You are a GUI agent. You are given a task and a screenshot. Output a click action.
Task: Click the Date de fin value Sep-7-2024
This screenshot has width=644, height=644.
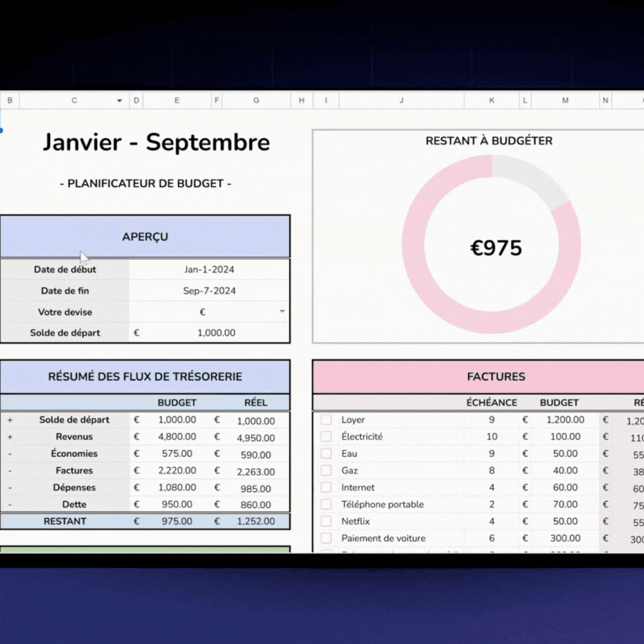click(209, 291)
